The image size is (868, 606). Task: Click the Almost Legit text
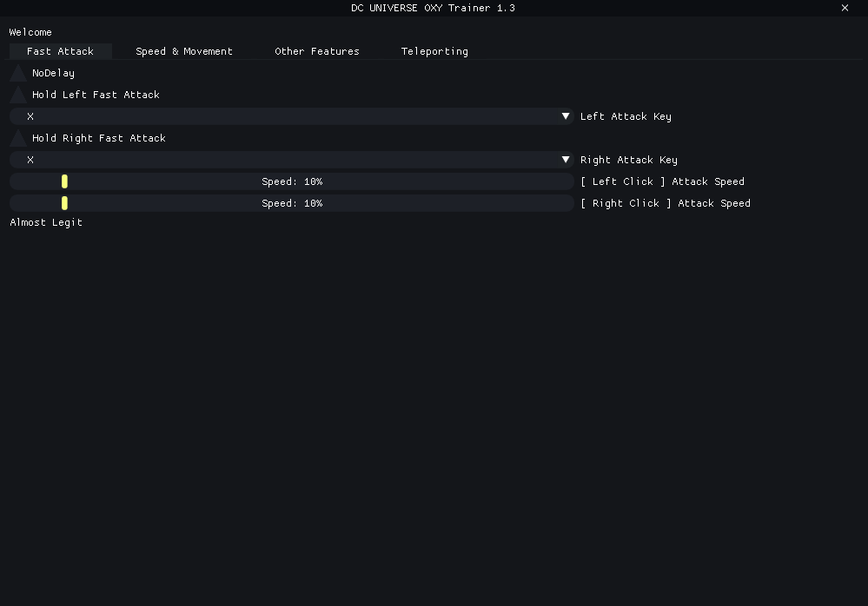pyautogui.click(x=46, y=222)
